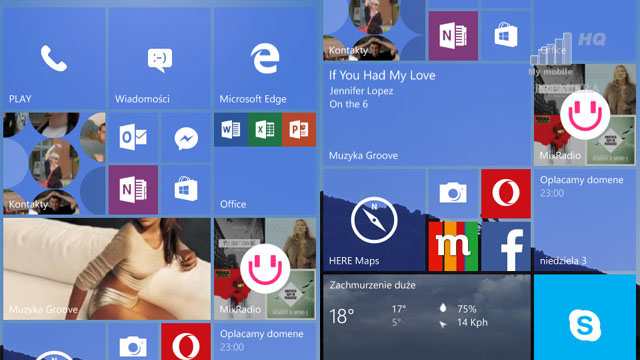Open Kontakty tile in the right screenshot

point(374,30)
